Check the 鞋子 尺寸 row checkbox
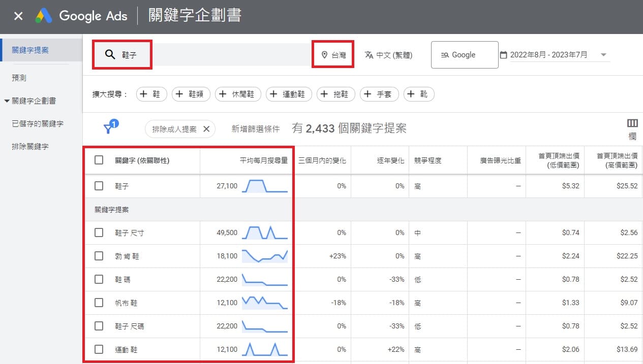The image size is (643, 364). tap(99, 233)
